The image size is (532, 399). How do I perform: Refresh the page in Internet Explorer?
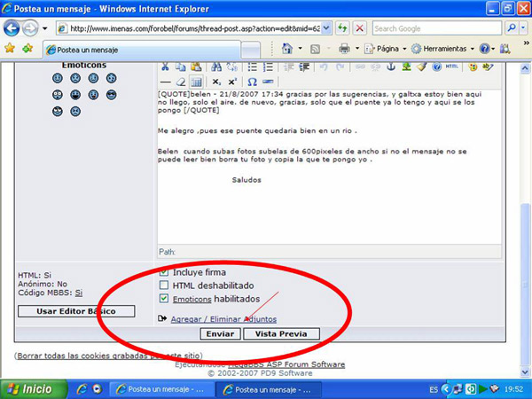343,28
